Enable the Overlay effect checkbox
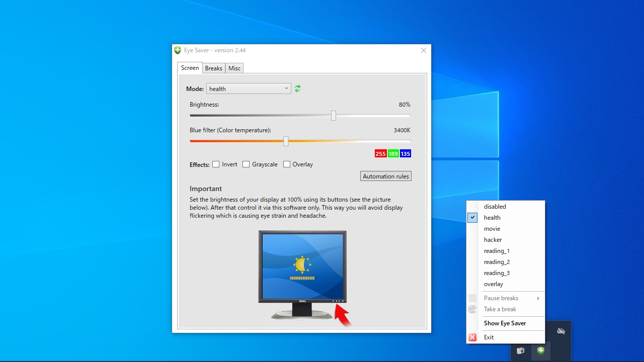 (x=287, y=164)
